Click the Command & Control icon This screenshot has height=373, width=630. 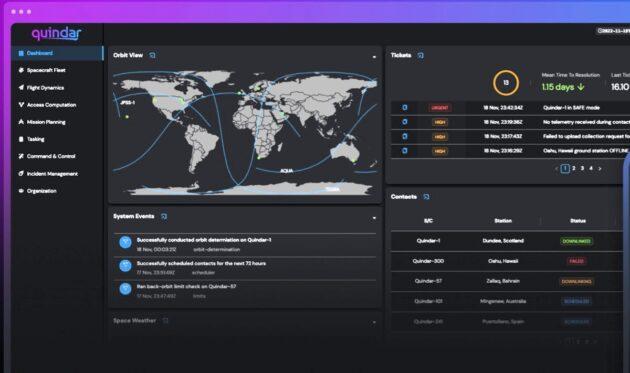21,156
